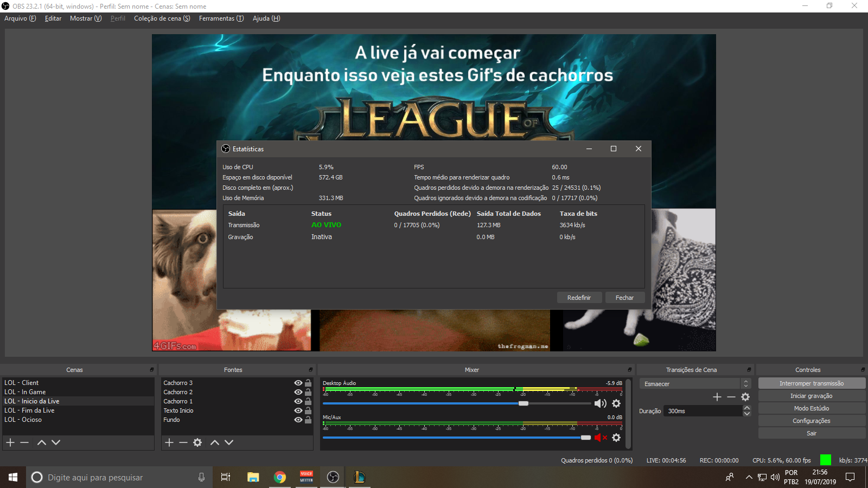Toggle visibility of Cachorro 3 source
Screen dimensions: 868x488
coord(298,383)
